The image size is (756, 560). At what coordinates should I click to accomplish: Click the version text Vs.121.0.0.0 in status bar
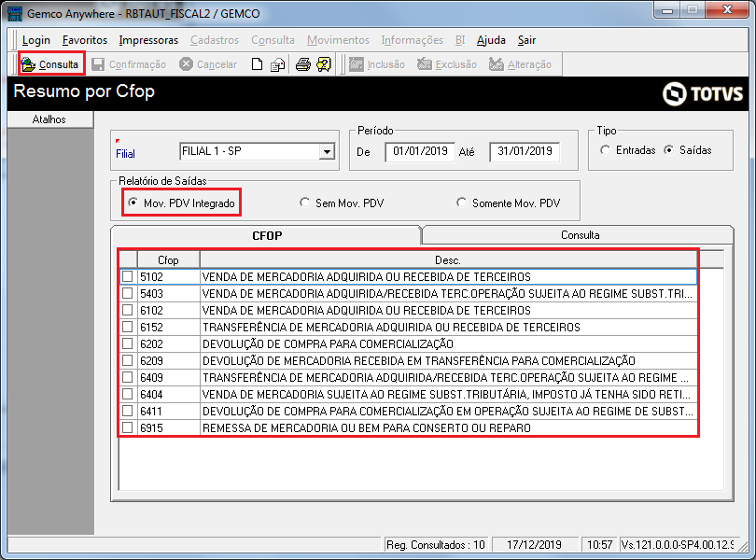677,544
